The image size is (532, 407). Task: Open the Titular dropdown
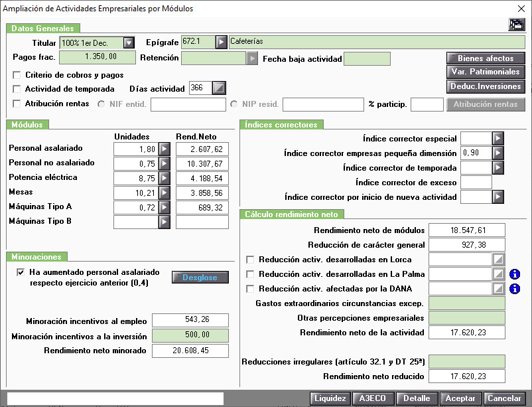[x=129, y=42]
